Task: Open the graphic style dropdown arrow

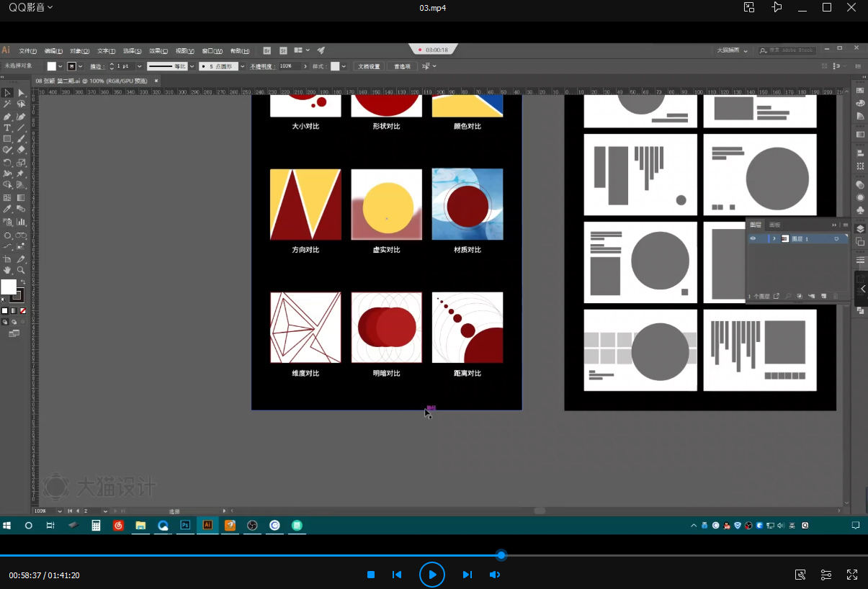Action: pyautogui.click(x=344, y=66)
